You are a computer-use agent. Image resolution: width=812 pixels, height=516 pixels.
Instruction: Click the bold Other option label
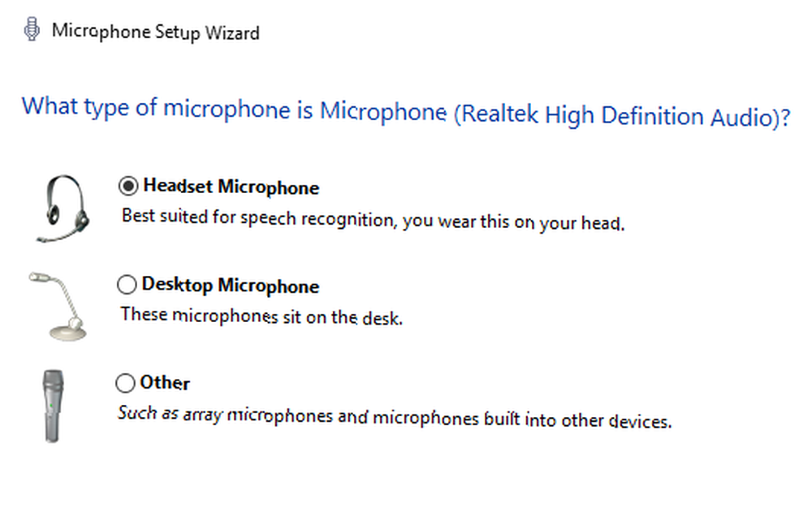165,383
